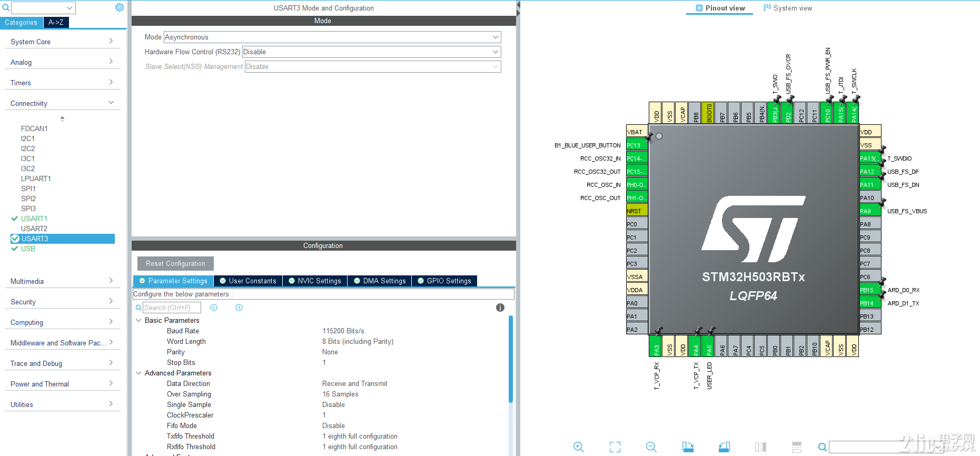Select pin PA11 on the chip

click(x=870, y=185)
